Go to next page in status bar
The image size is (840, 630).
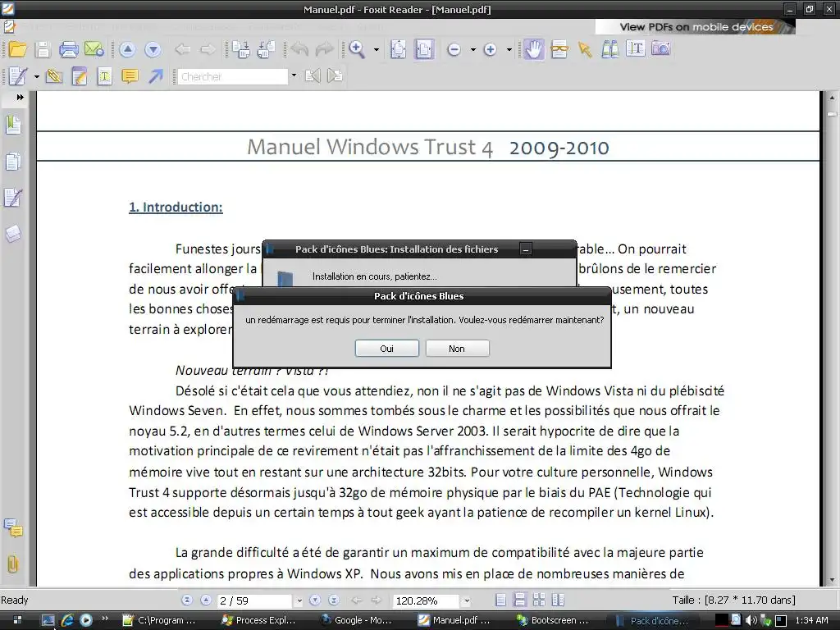(315, 600)
